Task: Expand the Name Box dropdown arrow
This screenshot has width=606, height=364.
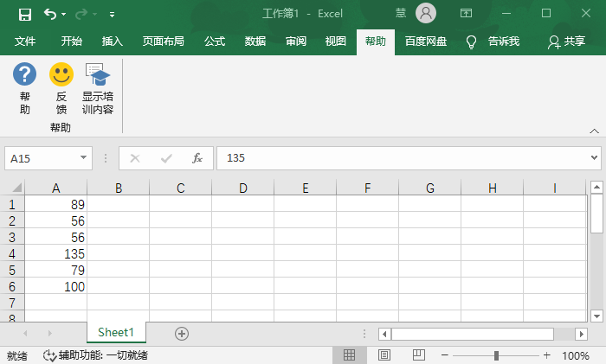Action: coord(84,158)
